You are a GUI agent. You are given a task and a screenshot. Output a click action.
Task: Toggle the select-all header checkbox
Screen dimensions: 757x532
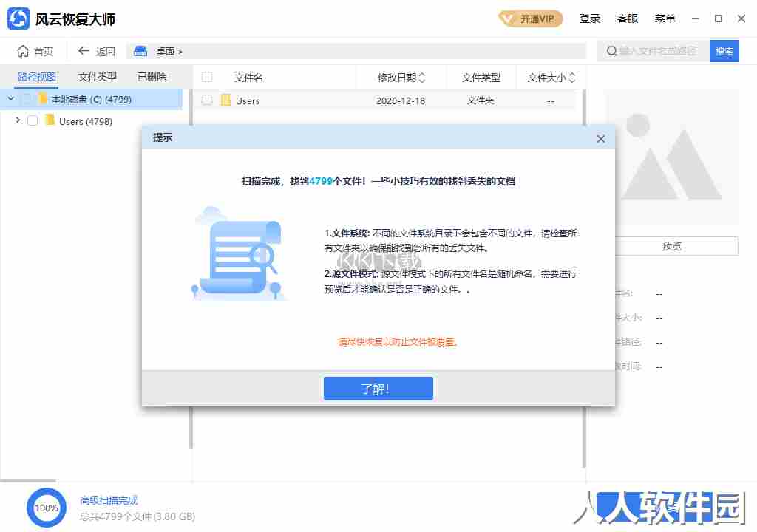207,77
